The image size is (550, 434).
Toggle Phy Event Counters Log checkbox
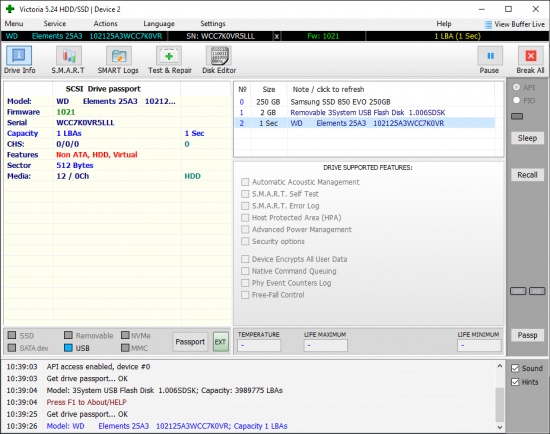click(x=245, y=283)
